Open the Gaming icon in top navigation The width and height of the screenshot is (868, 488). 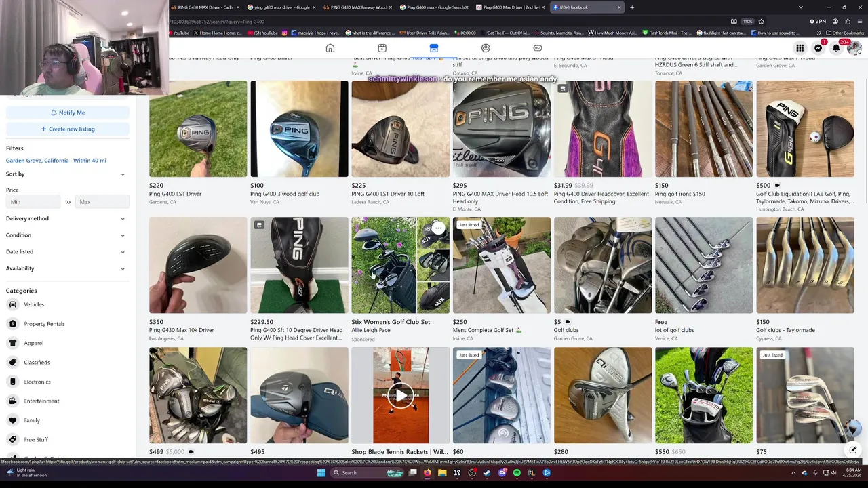538,48
